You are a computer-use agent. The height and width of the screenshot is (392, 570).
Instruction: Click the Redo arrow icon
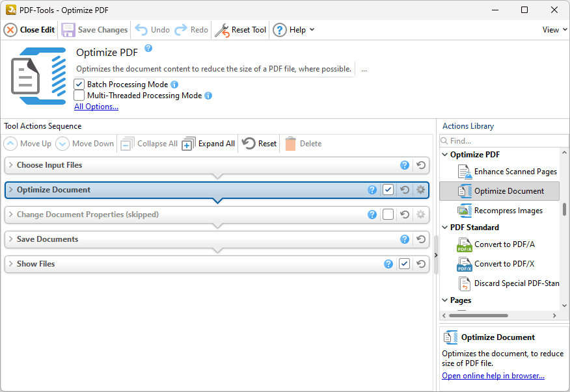pyautogui.click(x=181, y=30)
